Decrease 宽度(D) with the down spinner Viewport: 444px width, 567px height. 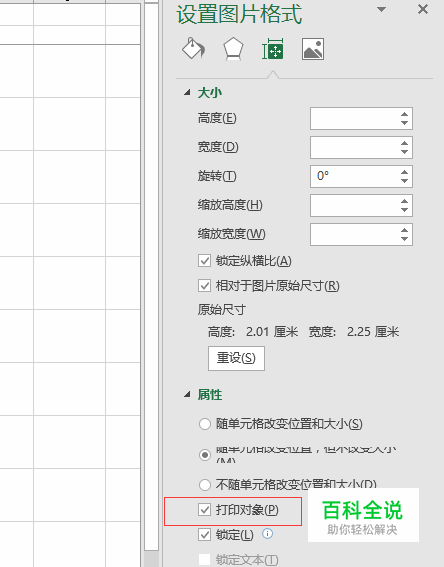click(404, 152)
